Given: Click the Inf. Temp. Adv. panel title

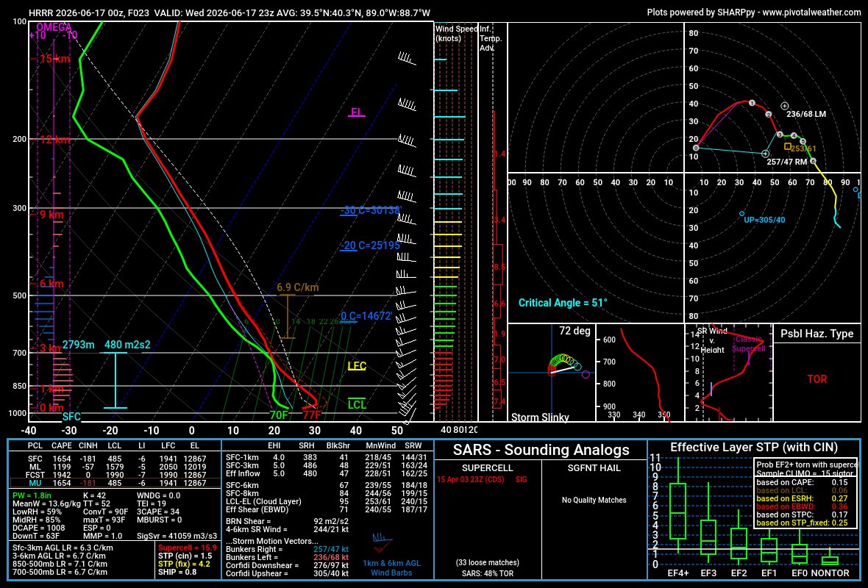Looking at the screenshot, I should tap(491, 38).
